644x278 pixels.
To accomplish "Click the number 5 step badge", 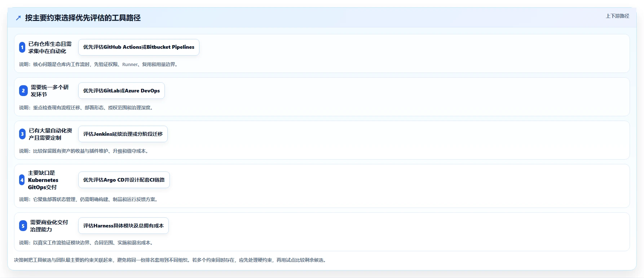I will click(23, 226).
